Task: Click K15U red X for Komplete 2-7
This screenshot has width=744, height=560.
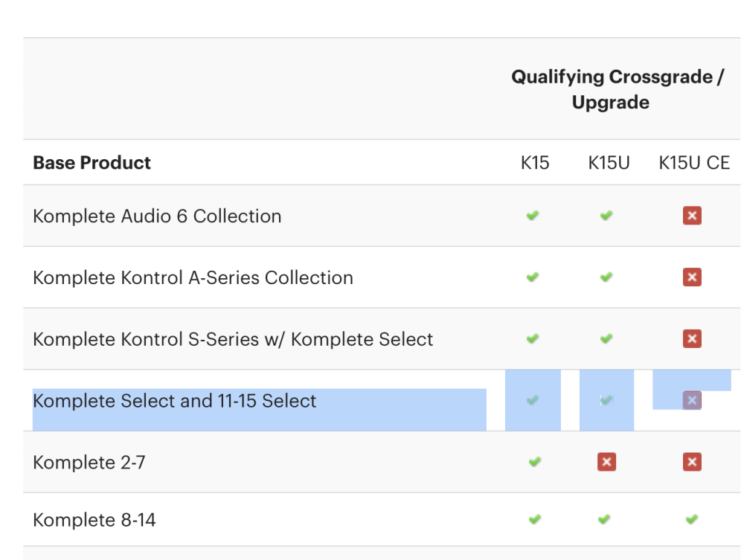Action: pyautogui.click(x=606, y=463)
